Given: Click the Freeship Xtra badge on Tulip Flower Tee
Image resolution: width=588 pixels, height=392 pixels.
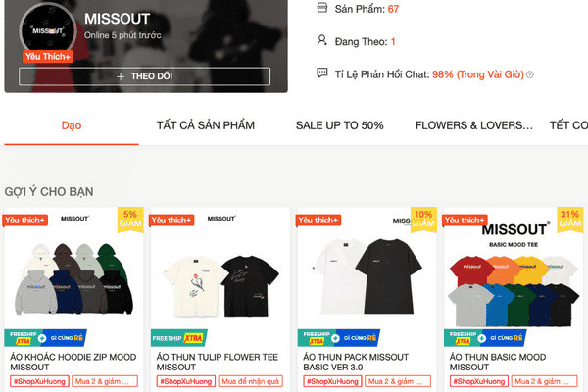Looking at the screenshot, I should [179, 338].
